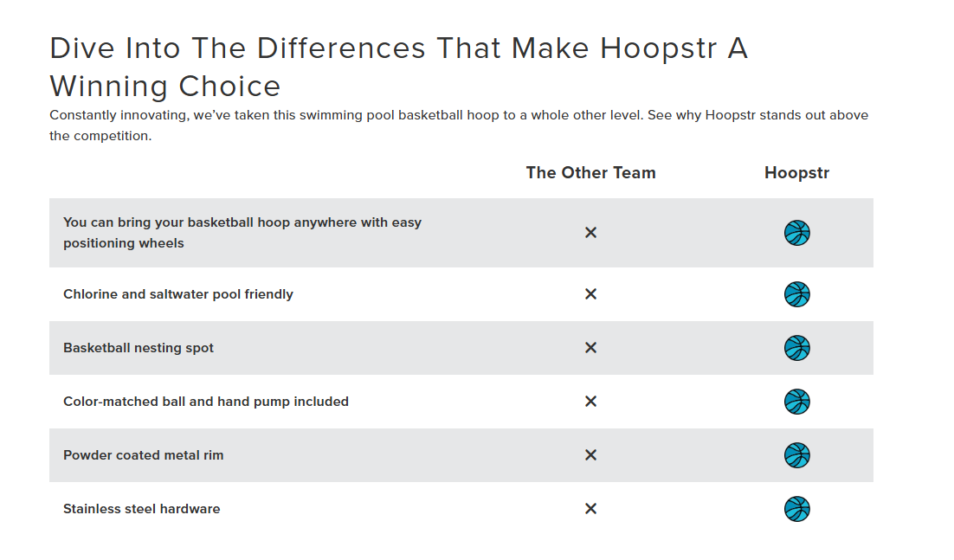Click the "Basketball nesting spot" feature label

pos(139,348)
